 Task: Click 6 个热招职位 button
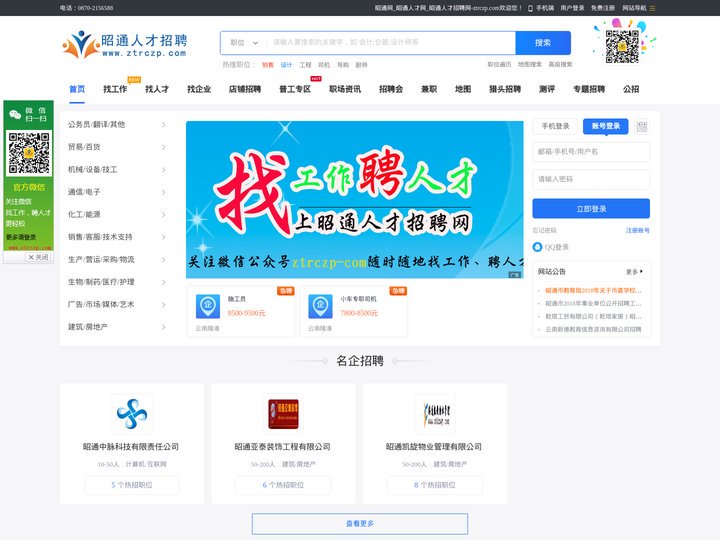[x=283, y=485]
